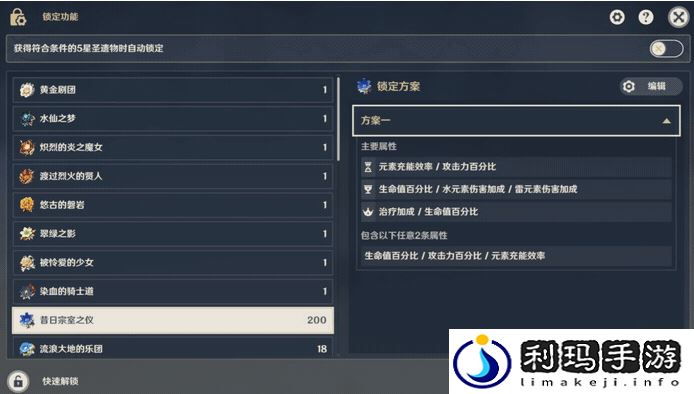Click 翠绿之影 flower icon
The width and height of the screenshot is (694, 394).
click(x=27, y=234)
